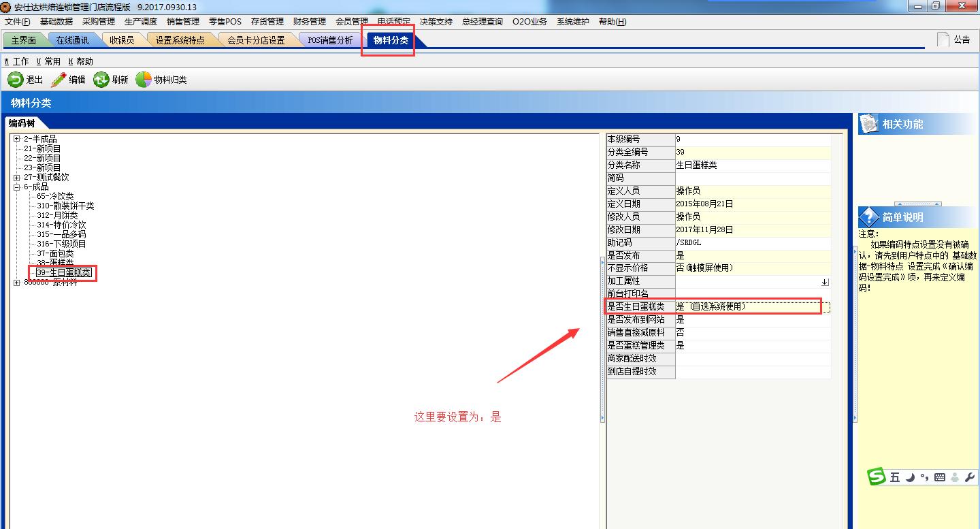Click the 简单说明 question mark icon

pos(869,217)
